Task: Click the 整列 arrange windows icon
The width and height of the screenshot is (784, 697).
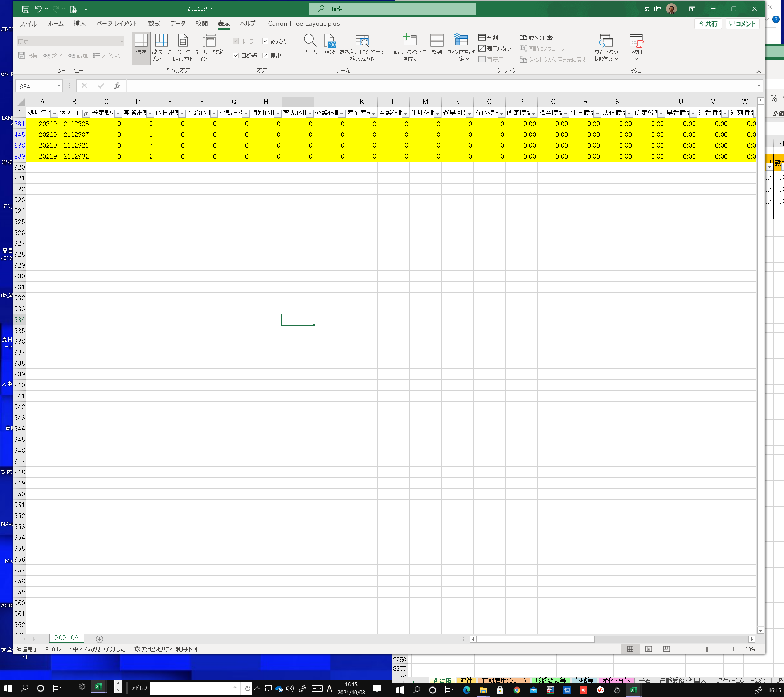Action: (437, 41)
